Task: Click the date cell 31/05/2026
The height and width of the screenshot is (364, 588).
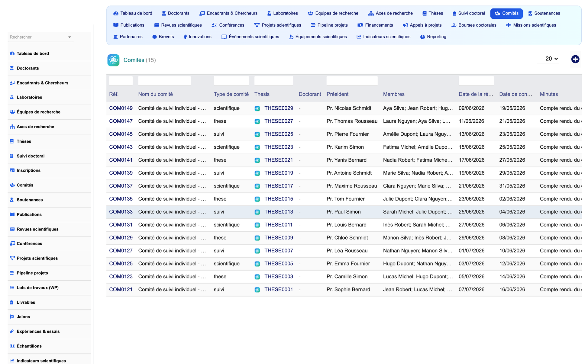Action: coord(512,186)
